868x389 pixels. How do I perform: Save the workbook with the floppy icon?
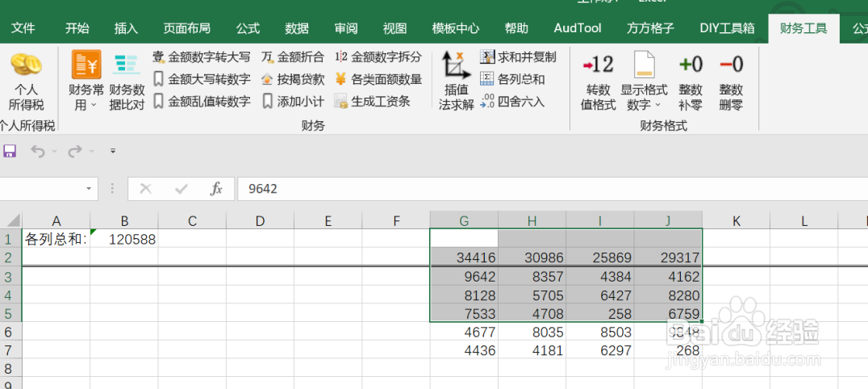tap(10, 151)
